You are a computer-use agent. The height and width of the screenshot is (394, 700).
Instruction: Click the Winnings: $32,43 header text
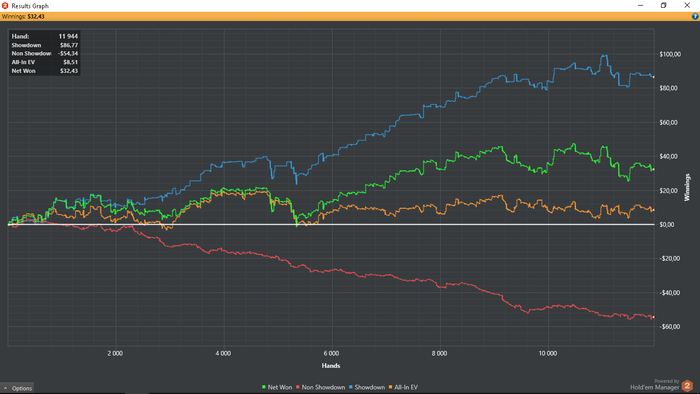(23, 17)
